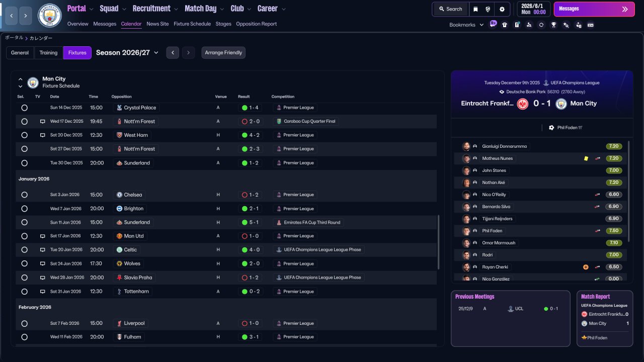Click the substitution arrows icon for Phil Foden

(x=598, y=231)
